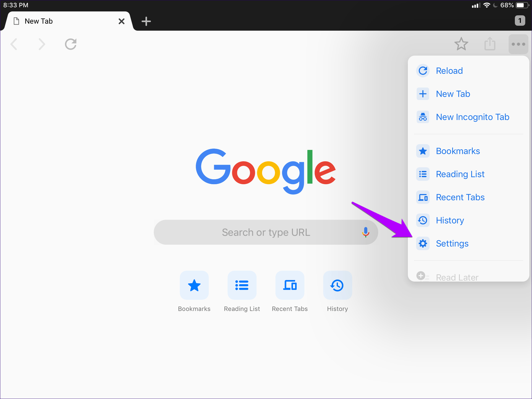532x399 pixels.
Task: Open a new tab with plus button
Action: (x=146, y=21)
